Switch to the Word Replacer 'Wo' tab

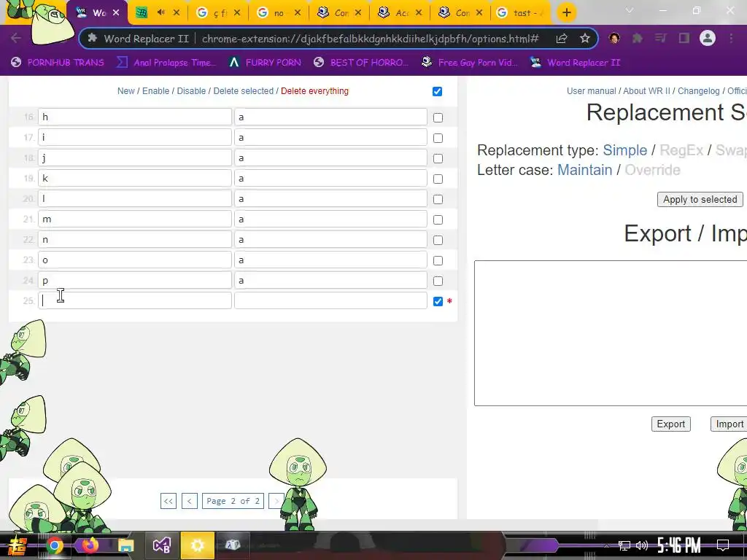(98, 13)
